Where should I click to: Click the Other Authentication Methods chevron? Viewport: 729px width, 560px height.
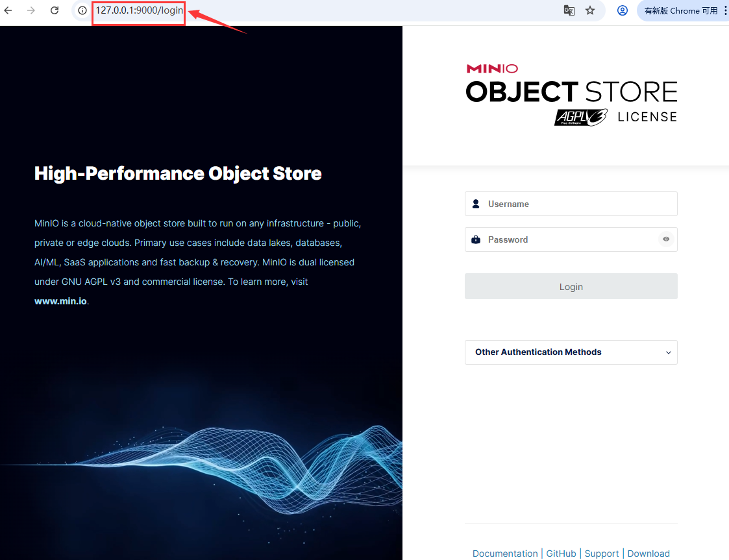tap(669, 352)
